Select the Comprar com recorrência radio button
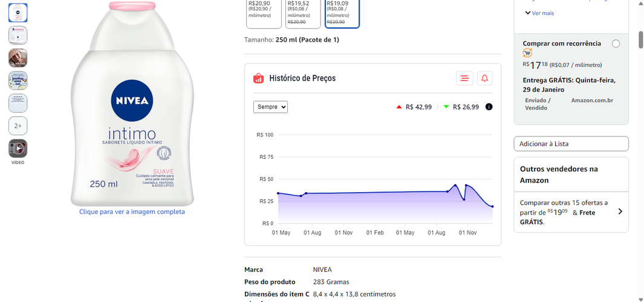The height and width of the screenshot is (302, 644). point(616,44)
